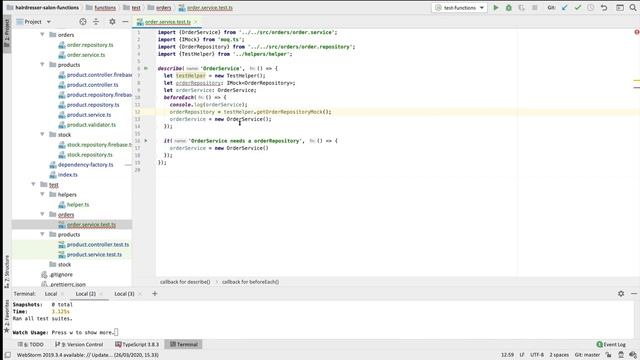Click the hairdresser-salon-functions breadcrumb
640x360 pixels.
(43, 8)
